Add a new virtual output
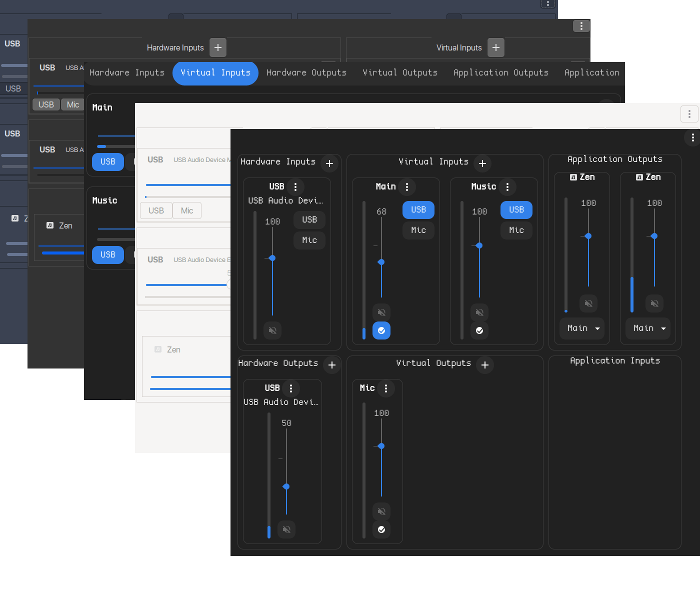 [485, 365]
